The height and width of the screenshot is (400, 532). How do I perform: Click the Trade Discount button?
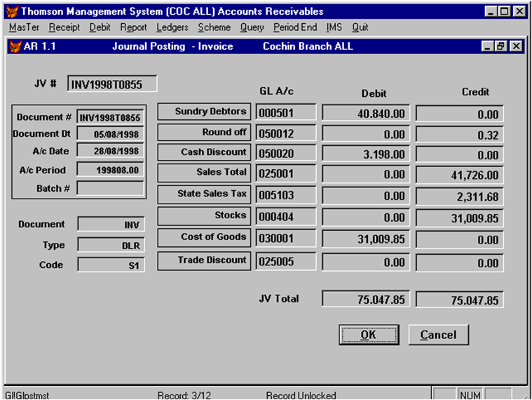[x=204, y=261]
